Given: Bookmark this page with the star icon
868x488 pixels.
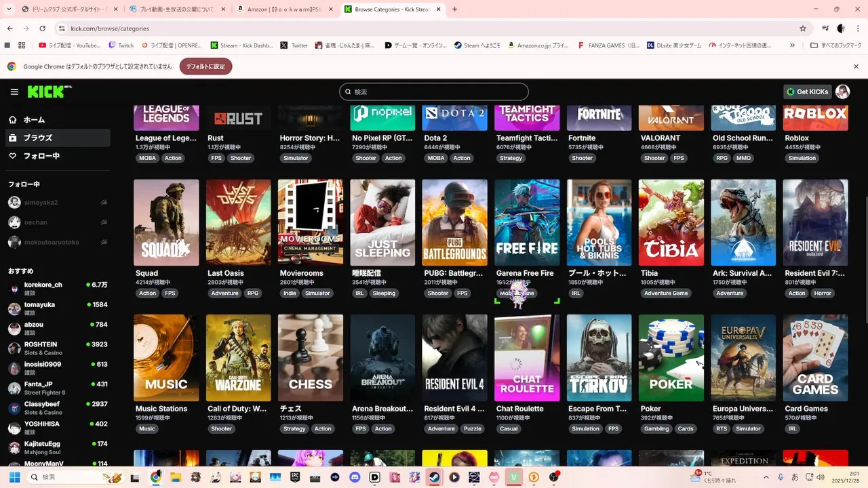Looking at the screenshot, I should [803, 28].
